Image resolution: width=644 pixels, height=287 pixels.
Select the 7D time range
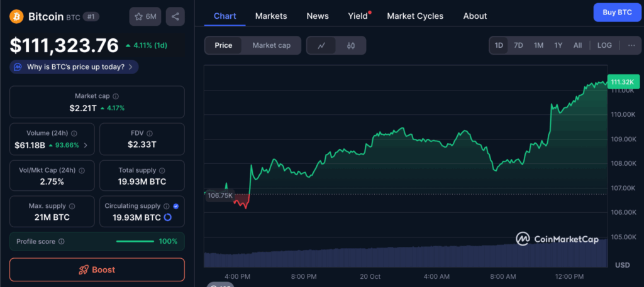(x=518, y=45)
